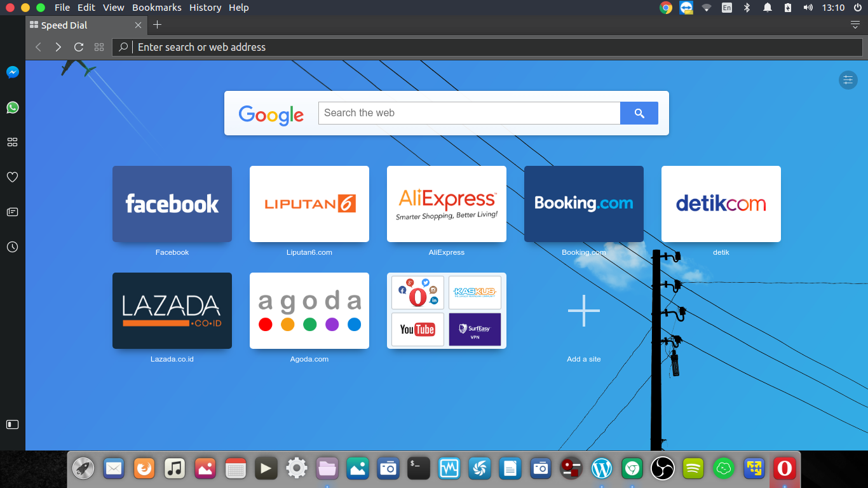Open the Booking.com speed dial tile
The height and width of the screenshot is (488, 868).
click(x=584, y=204)
